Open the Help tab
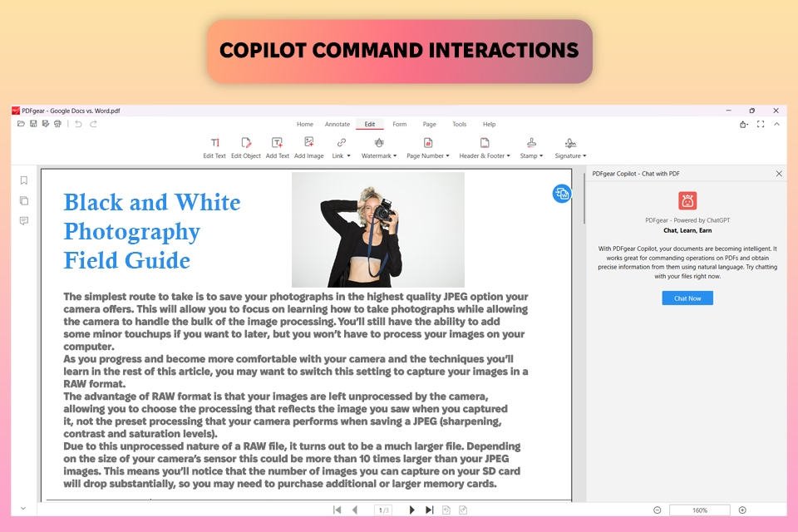798x532 pixels. pos(489,124)
